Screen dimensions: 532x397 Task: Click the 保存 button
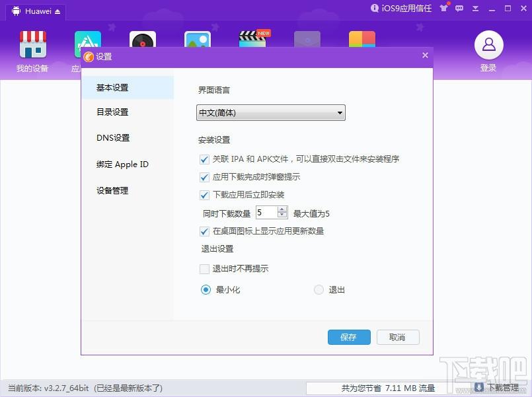(x=349, y=338)
